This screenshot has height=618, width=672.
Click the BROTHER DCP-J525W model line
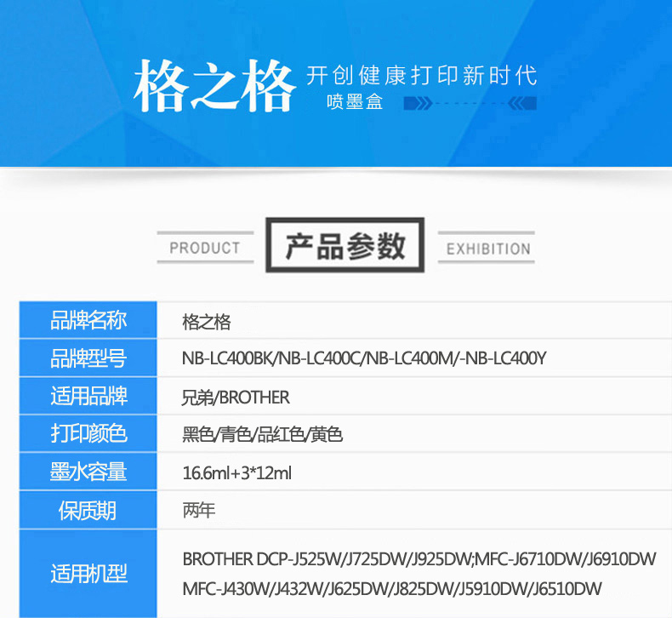[419, 559]
